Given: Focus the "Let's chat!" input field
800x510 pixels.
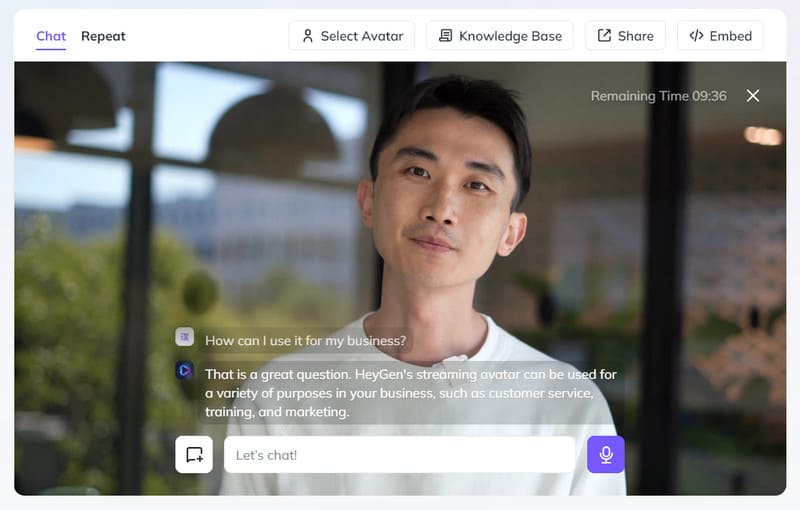Looking at the screenshot, I should pos(399,455).
